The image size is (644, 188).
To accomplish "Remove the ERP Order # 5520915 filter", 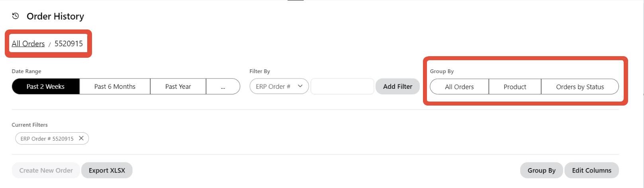I will [81, 138].
